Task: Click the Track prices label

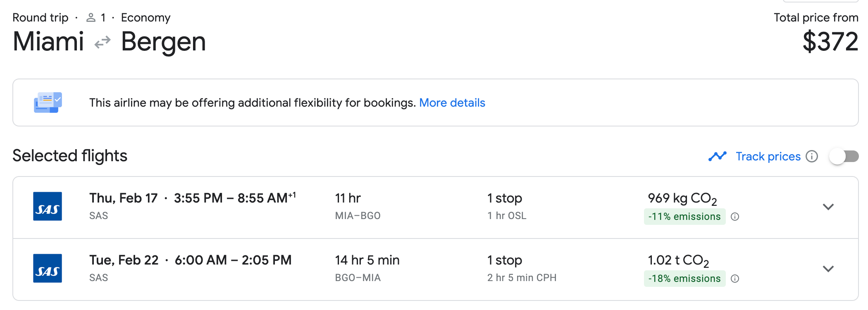Action: [x=768, y=156]
